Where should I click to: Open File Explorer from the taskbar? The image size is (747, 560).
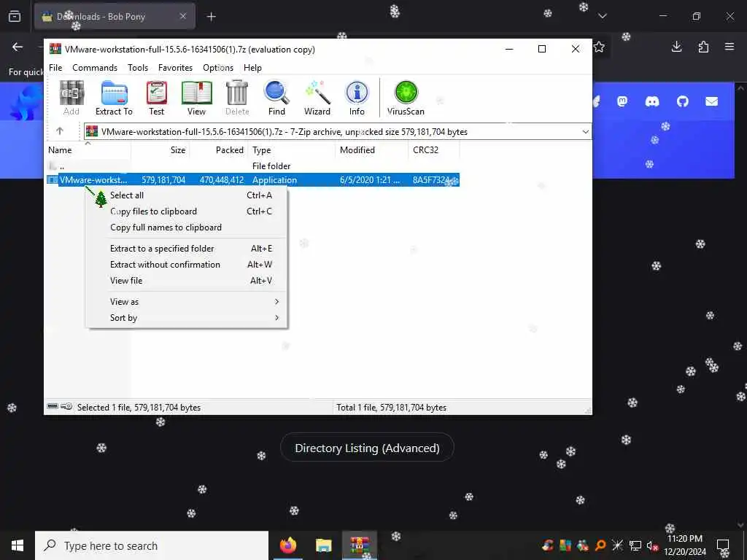[323, 545]
